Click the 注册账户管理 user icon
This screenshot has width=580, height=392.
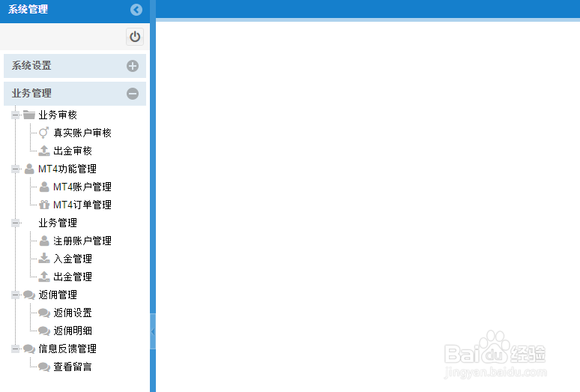44,241
